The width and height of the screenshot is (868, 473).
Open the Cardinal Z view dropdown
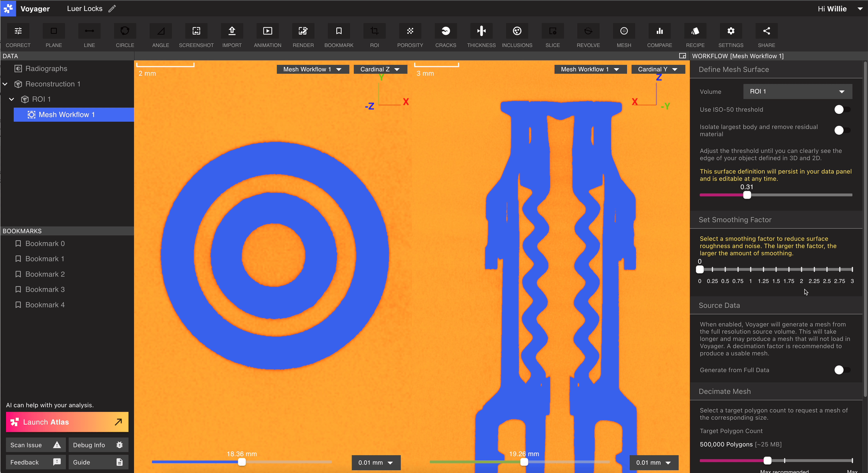380,69
